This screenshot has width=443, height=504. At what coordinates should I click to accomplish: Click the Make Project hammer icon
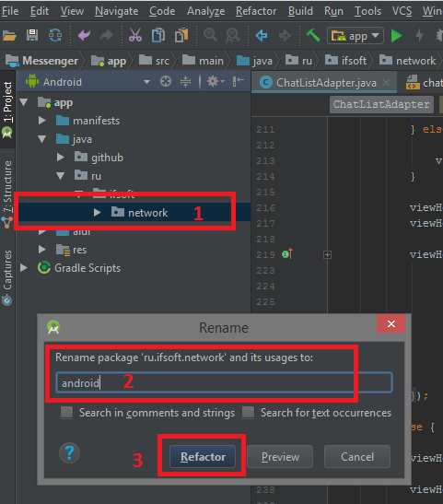[313, 35]
